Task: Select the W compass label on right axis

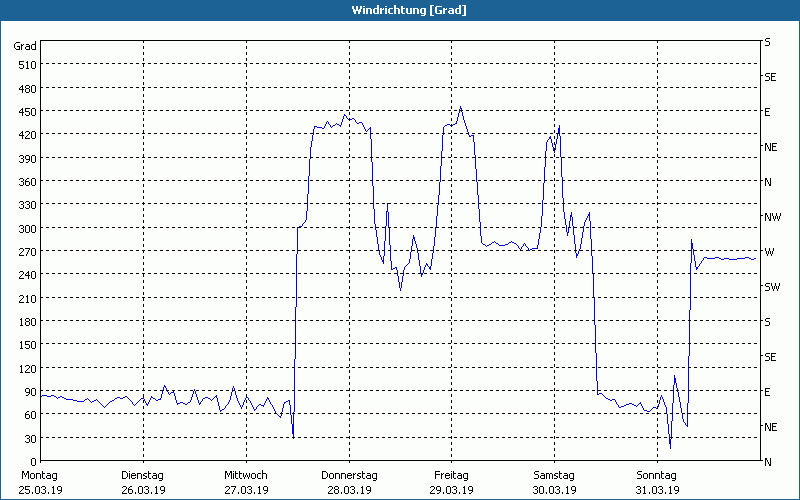Action: click(769, 252)
